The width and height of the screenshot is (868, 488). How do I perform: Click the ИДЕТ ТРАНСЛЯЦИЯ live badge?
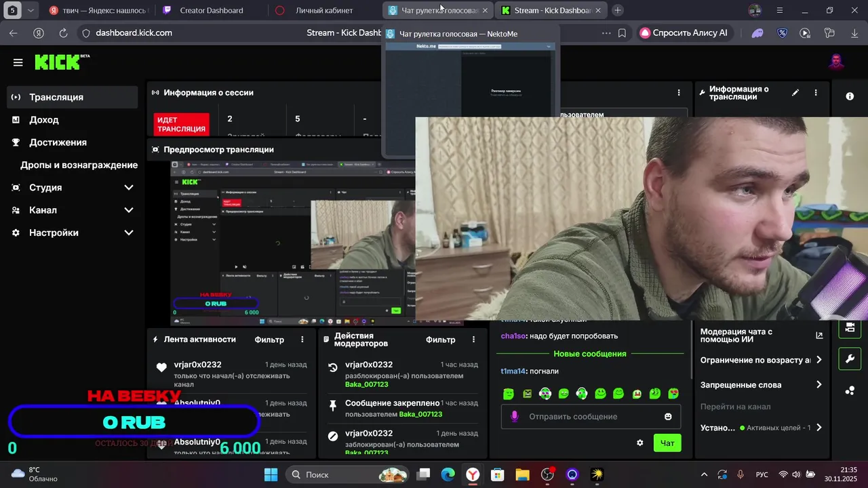tap(181, 125)
